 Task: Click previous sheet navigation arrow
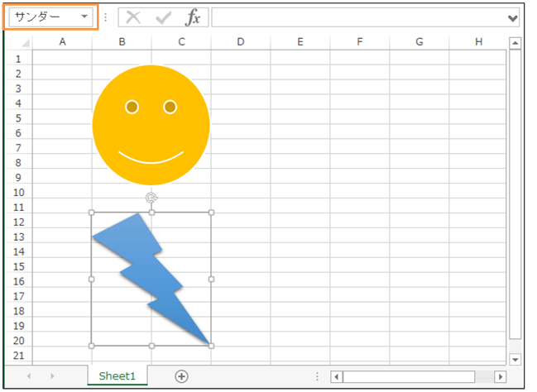pyautogui.click(x=29, y=376)
